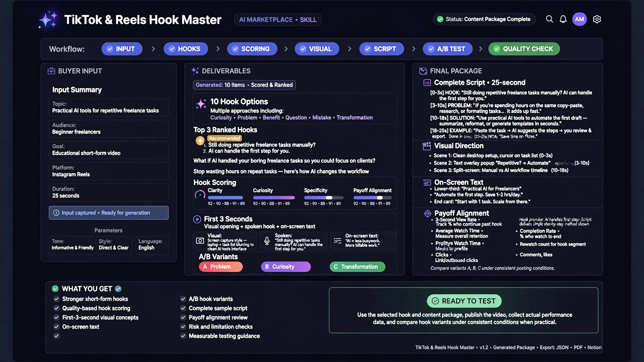Click the Specificity score slider

click(324, 198)
